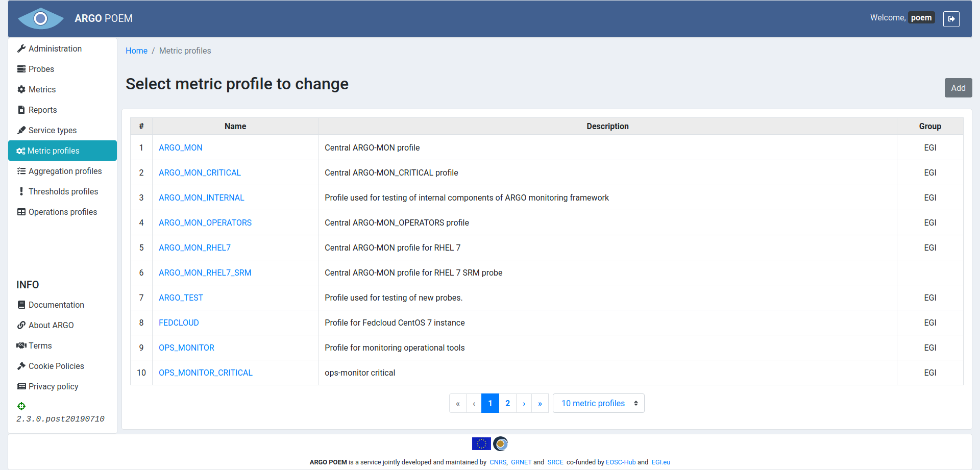This screenshot has height=470, width=980.
Task: Click the Administration wrench icon
Action: point(21,48)
